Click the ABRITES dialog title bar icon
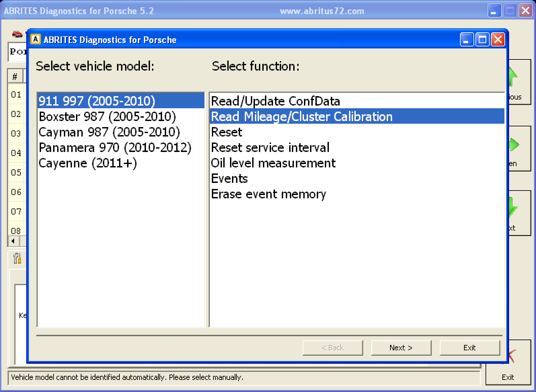Viewport: 536px width, 392px height. pos(35,39)
